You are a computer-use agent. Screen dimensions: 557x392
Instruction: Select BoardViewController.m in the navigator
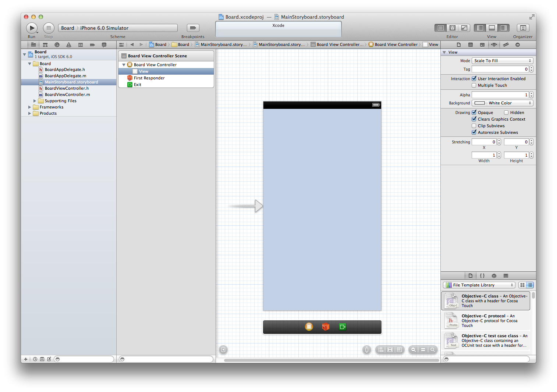69,95
